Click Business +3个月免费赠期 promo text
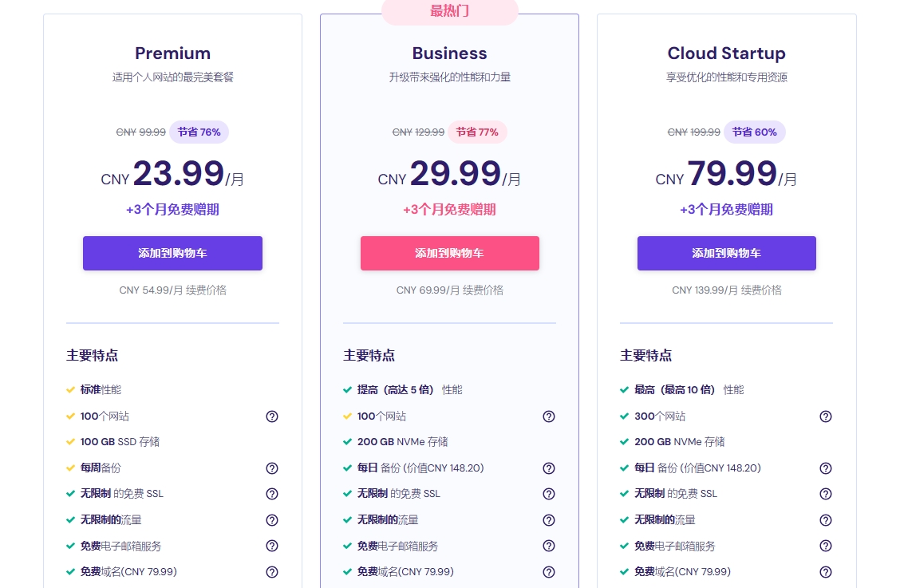 [x=449, y=210]
